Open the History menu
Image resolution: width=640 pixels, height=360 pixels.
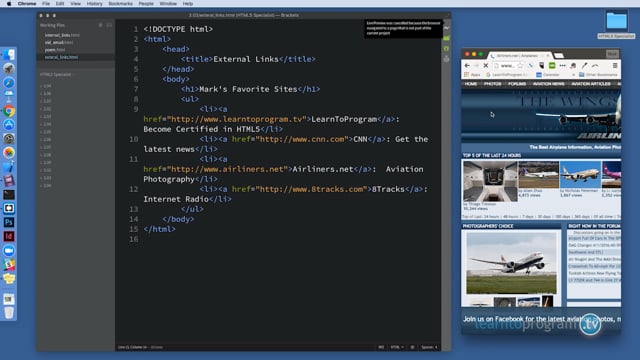94,4
